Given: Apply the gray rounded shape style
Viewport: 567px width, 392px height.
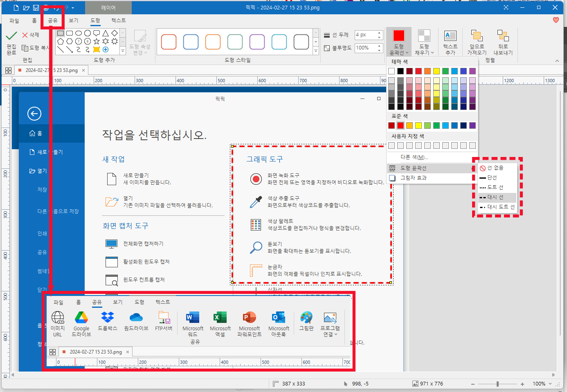Looking at the screenshot, I should click(x=301, y=42).
